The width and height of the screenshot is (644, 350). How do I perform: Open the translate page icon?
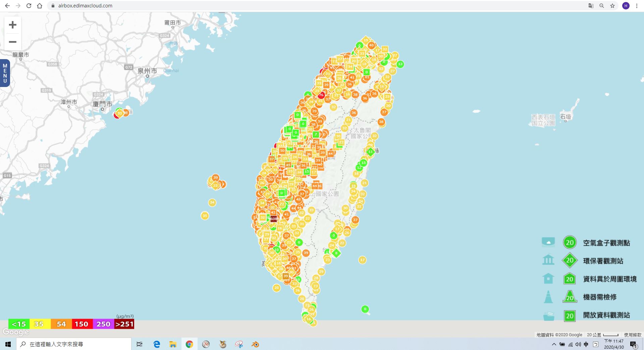[591, 6]
